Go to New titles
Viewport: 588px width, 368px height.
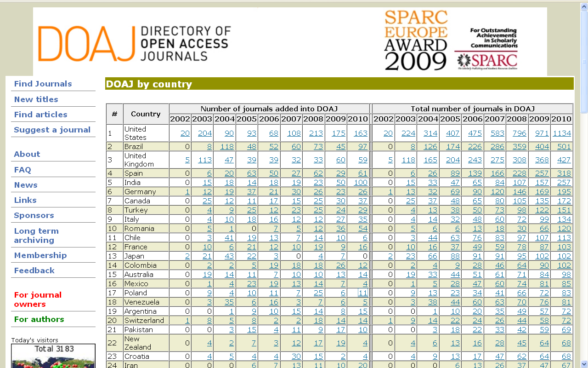(x=36, y=99)
